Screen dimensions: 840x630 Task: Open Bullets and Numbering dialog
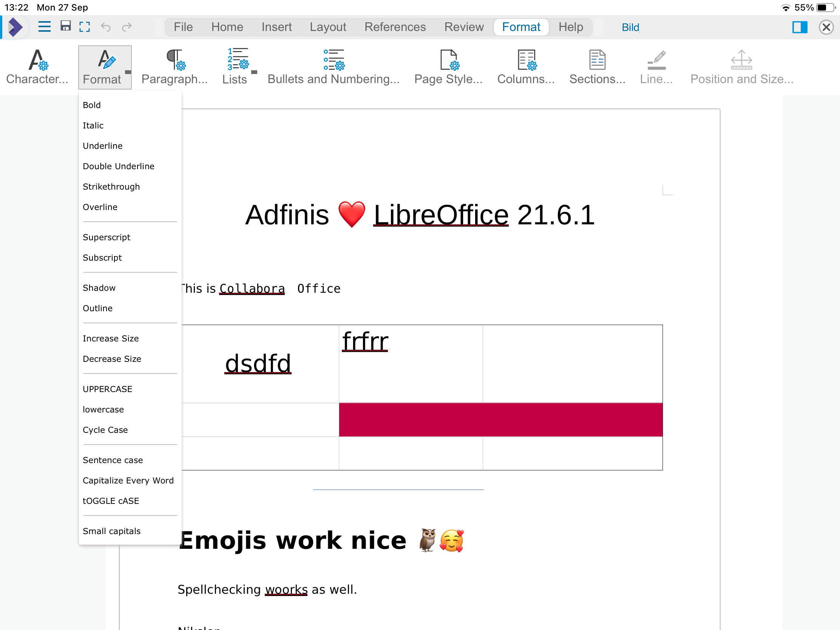pos(334,67)
